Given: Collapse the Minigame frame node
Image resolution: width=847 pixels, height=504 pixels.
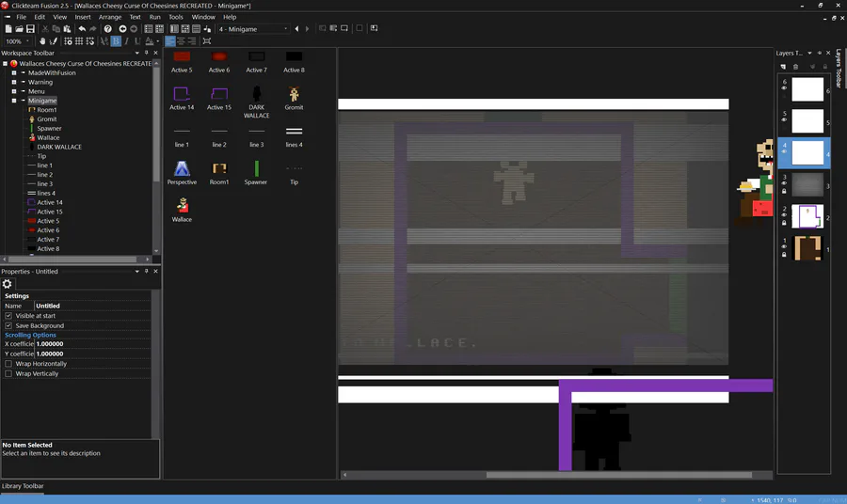Looking at the screenshot, I should 14,101.
